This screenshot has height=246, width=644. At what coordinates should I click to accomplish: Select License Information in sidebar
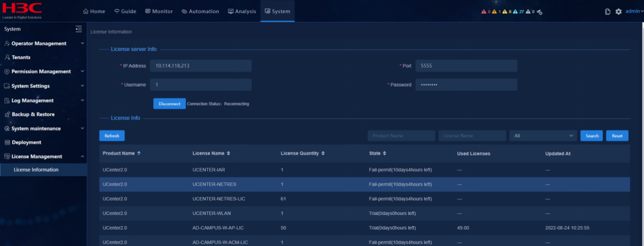pyautogui.click(x=43, y=170)
